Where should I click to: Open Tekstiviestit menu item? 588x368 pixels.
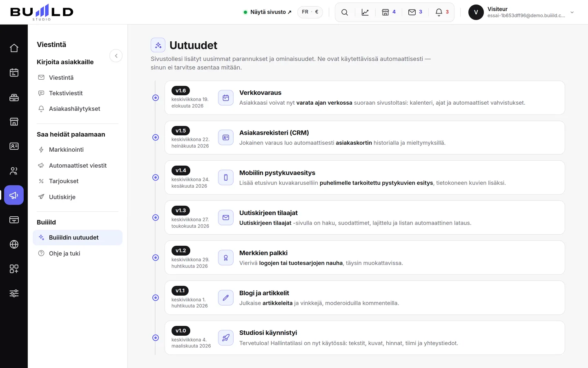pyautogui.click(x=78, y=93)
